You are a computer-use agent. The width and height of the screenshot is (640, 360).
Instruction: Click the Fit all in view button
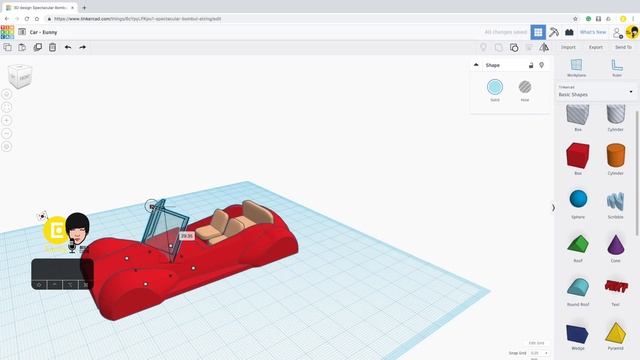click(7, 107)
